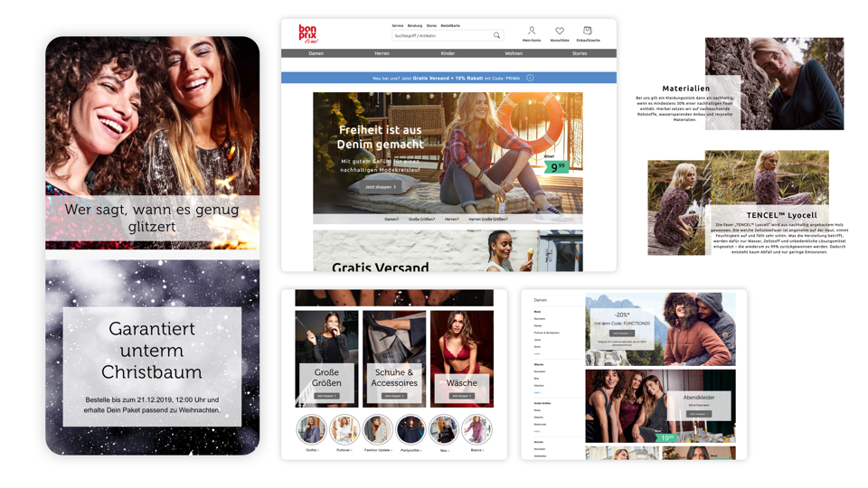Click the Gratis Versand banner image
The width and height of the screenshot is (868, 488).
tap(448, 250)
